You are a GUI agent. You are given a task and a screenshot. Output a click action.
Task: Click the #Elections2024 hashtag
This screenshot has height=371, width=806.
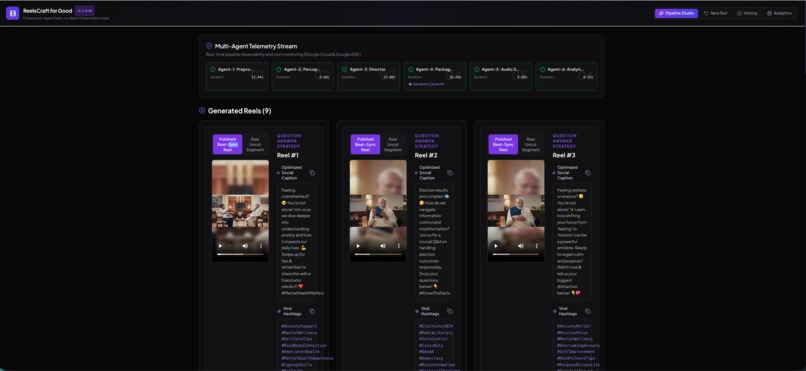tap(436, 326)
